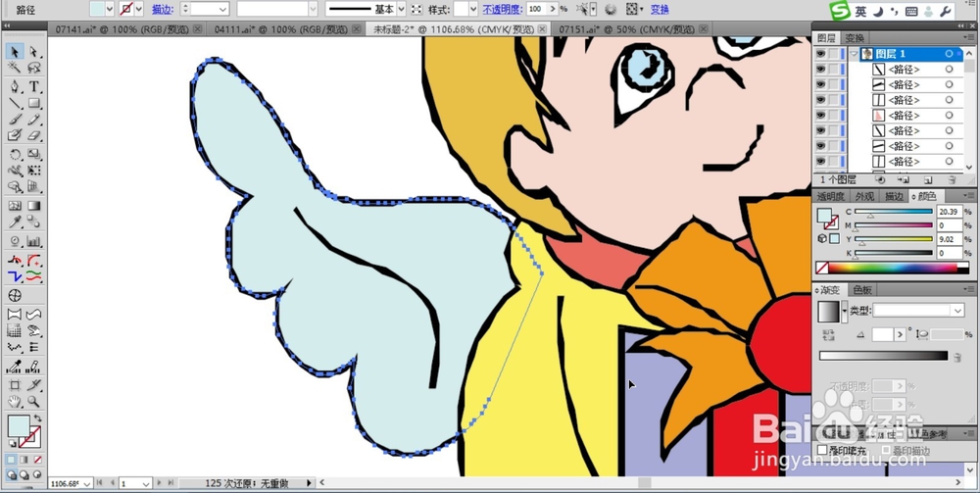This screenshot has height=493, width=980.
Task: Open zoom level dropdown showing 1106.68%
Action: pyautogui.click(x=87, y=483)
